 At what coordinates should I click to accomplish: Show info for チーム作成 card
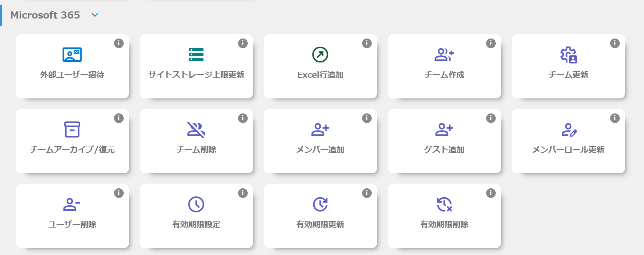[x=491, y=43]
